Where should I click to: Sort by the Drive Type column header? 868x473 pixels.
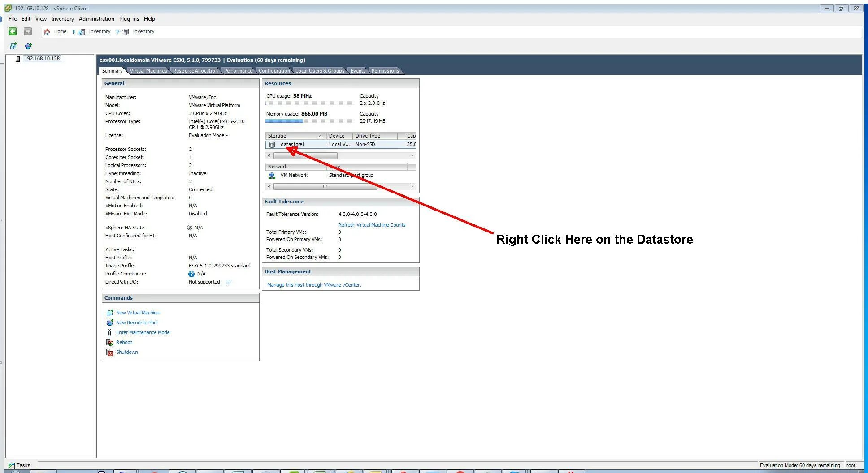375,136
